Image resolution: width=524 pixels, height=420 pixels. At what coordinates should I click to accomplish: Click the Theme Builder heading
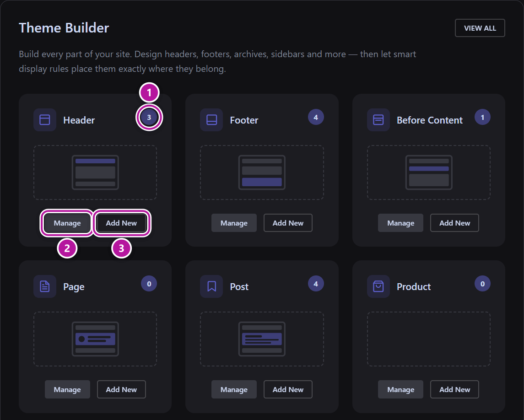pyautogui.click(x=64, y=28)
